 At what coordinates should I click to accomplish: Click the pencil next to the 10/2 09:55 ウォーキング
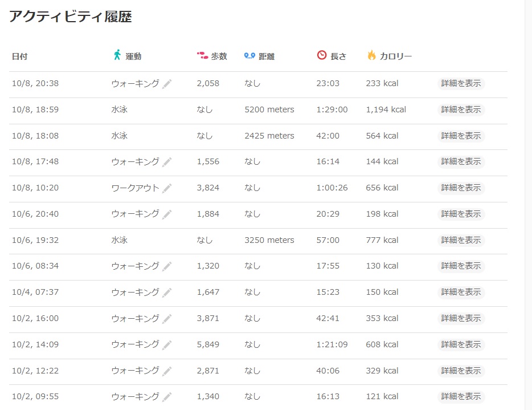[x=167, y=397]
